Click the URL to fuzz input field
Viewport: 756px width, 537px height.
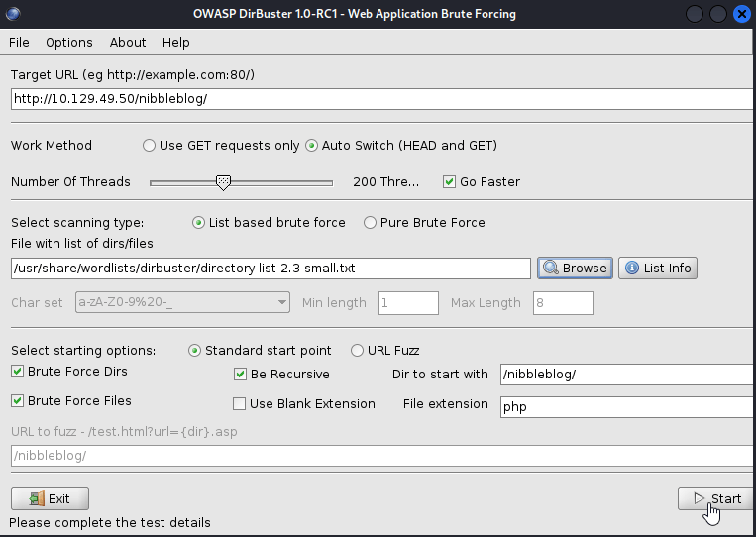[381, 456]
